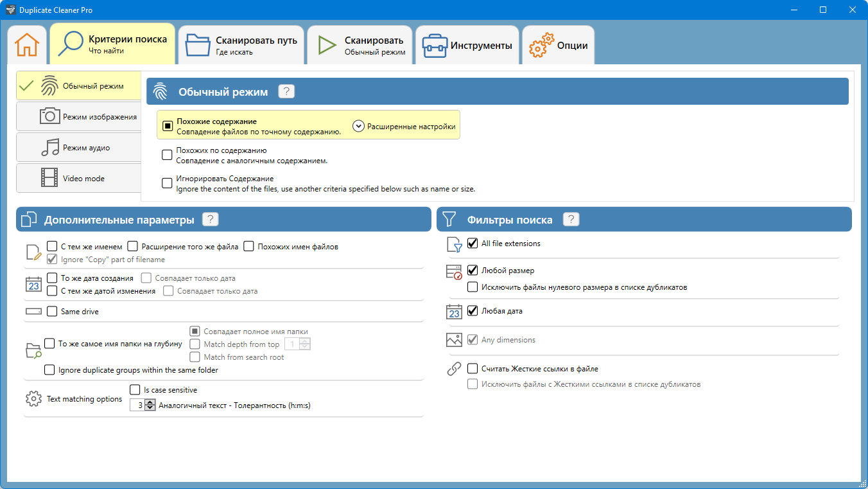Enable Считать Жесткие ссылки в файле checkbox
Image resolution: width=868 pixels, height=489 pixels.
pyautogui.click(x=473, y=369)
